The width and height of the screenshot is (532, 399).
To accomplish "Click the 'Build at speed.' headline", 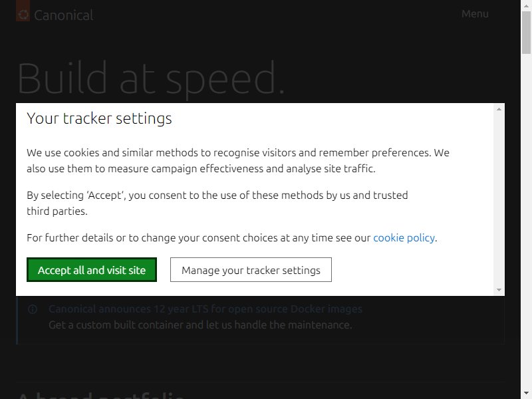I will 151,78.
